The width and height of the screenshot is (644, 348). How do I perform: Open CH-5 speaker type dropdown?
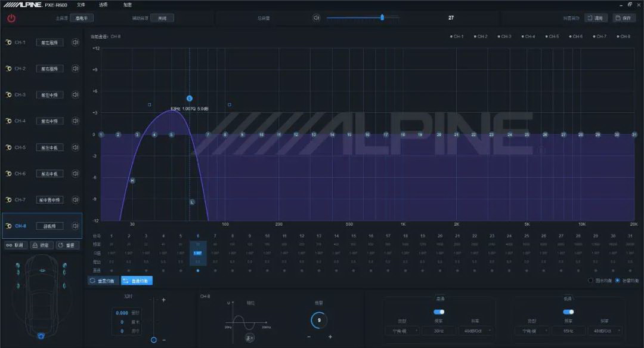coord(49,147)
